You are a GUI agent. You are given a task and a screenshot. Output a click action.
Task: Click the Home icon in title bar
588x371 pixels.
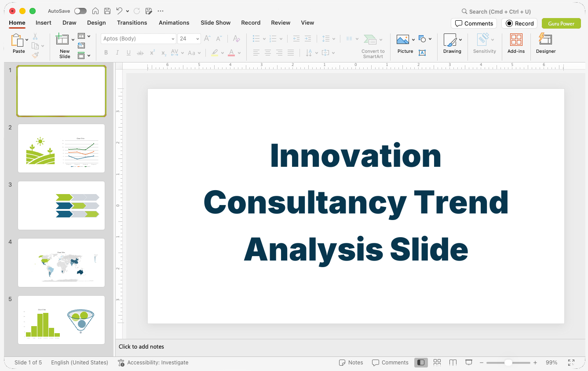[x=95, y=11]
